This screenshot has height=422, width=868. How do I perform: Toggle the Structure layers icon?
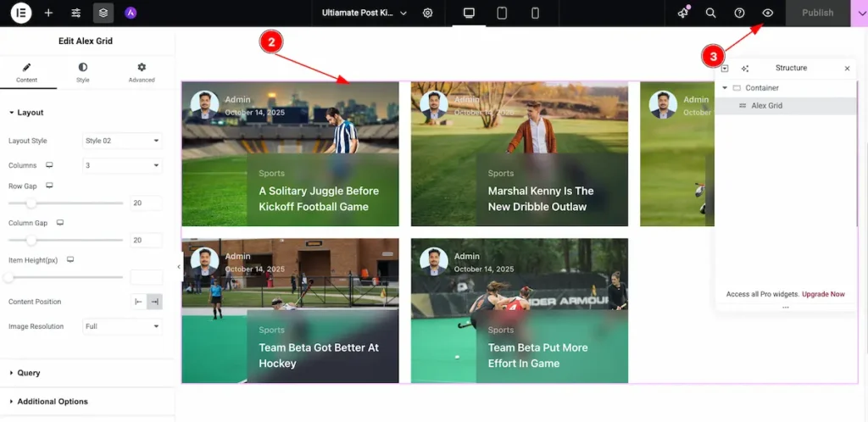103,14
